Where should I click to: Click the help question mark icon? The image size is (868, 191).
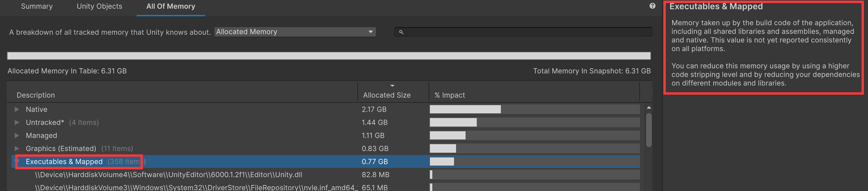click(652, 6)
